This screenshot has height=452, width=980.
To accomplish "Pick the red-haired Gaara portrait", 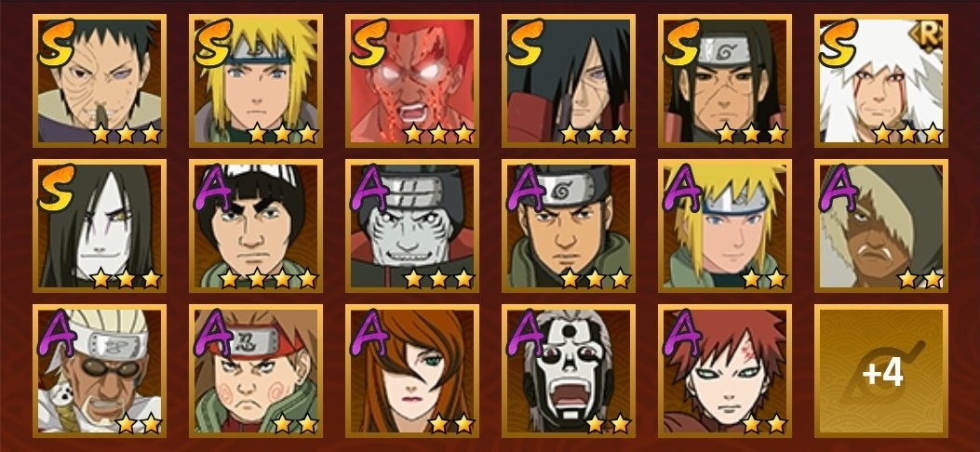I will point(724,371).
